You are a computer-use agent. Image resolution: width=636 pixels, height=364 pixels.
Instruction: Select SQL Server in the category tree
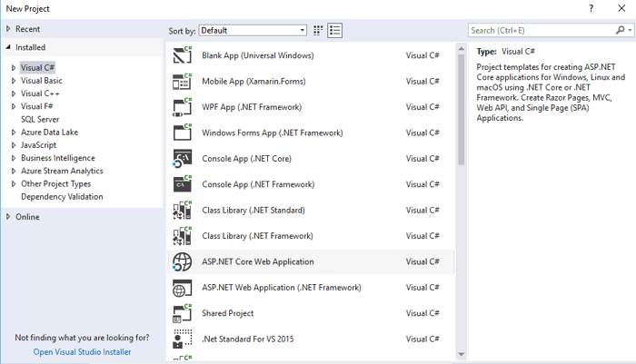coord(40,119)
